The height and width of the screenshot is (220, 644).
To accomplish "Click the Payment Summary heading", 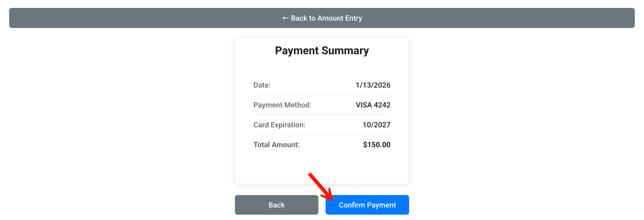I will [x=322, y=50].
